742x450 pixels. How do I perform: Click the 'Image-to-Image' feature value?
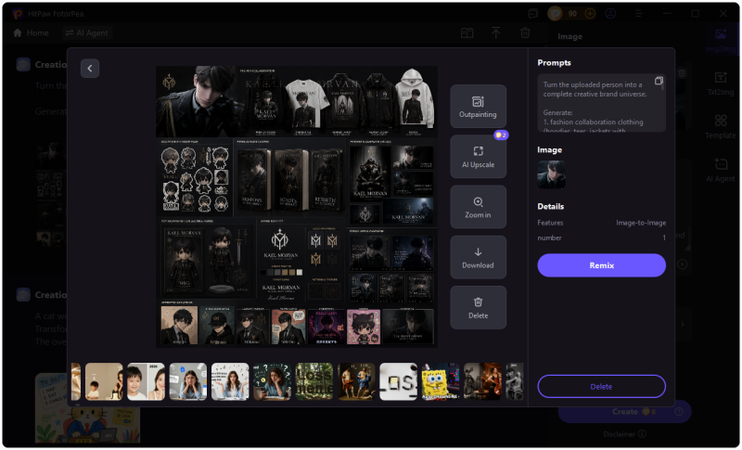641,223
